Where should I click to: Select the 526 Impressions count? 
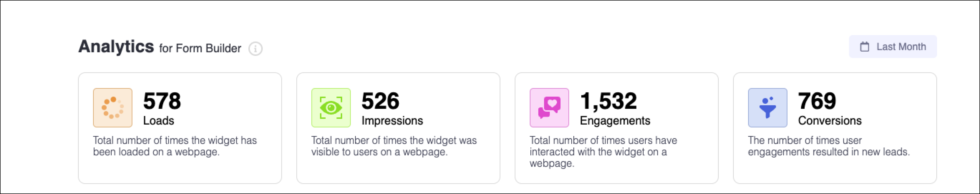click(x=380, y=101)
